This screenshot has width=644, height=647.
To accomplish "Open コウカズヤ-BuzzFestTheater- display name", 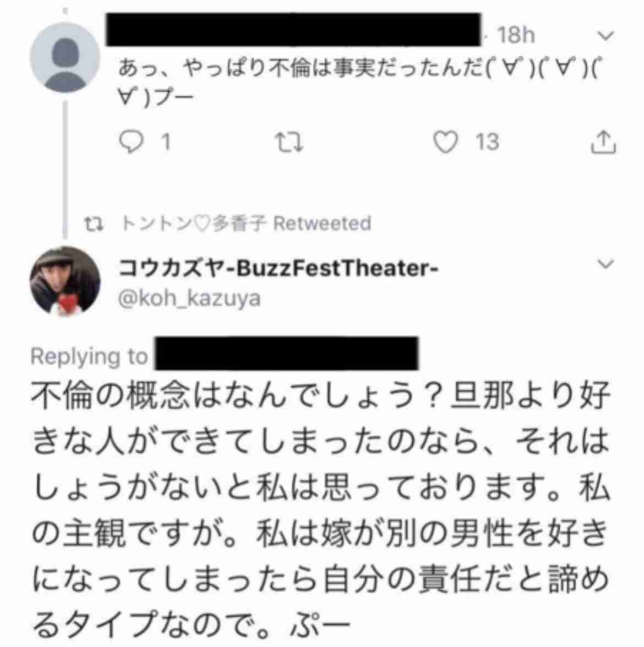I will [x=279, y=268].
